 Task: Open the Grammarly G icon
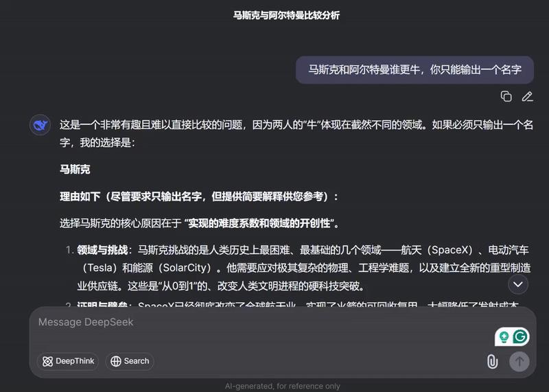click(x=520, y=336)
